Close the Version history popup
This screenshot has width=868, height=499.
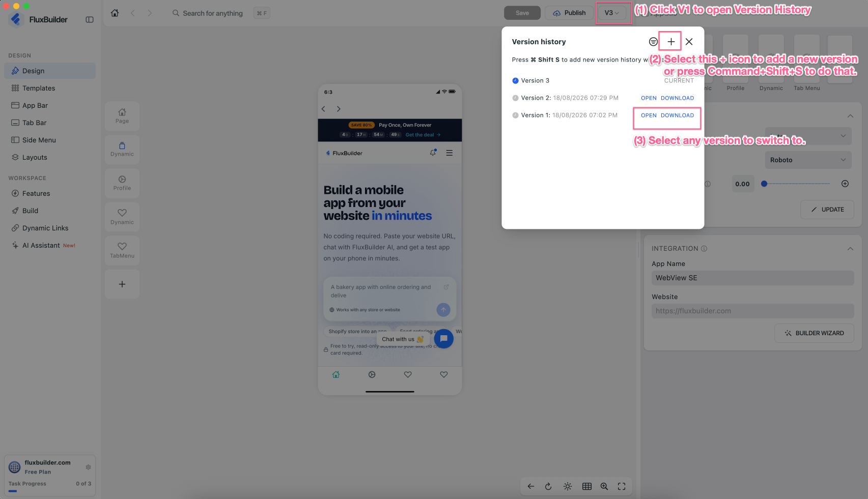pos(689,42)
